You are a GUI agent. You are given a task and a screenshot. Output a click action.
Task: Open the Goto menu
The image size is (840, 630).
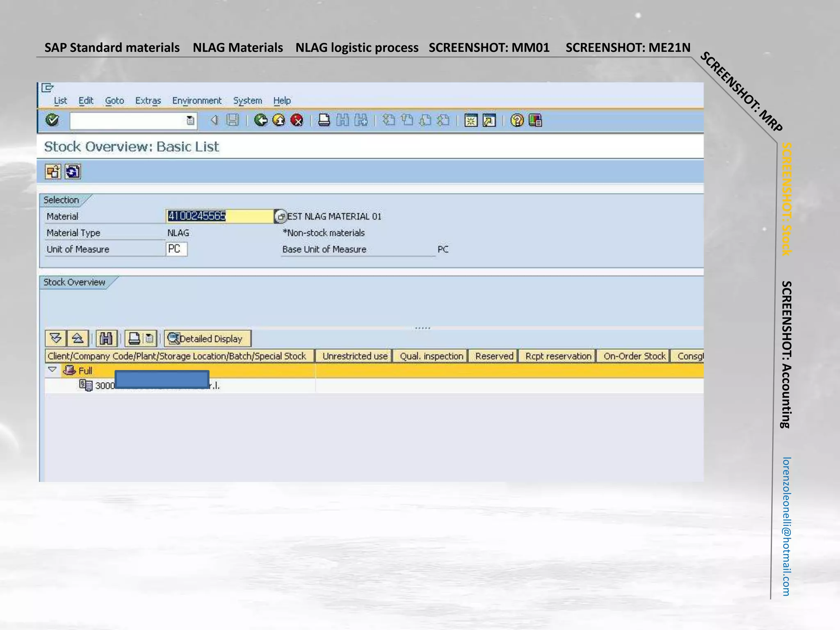click(114, 101)
